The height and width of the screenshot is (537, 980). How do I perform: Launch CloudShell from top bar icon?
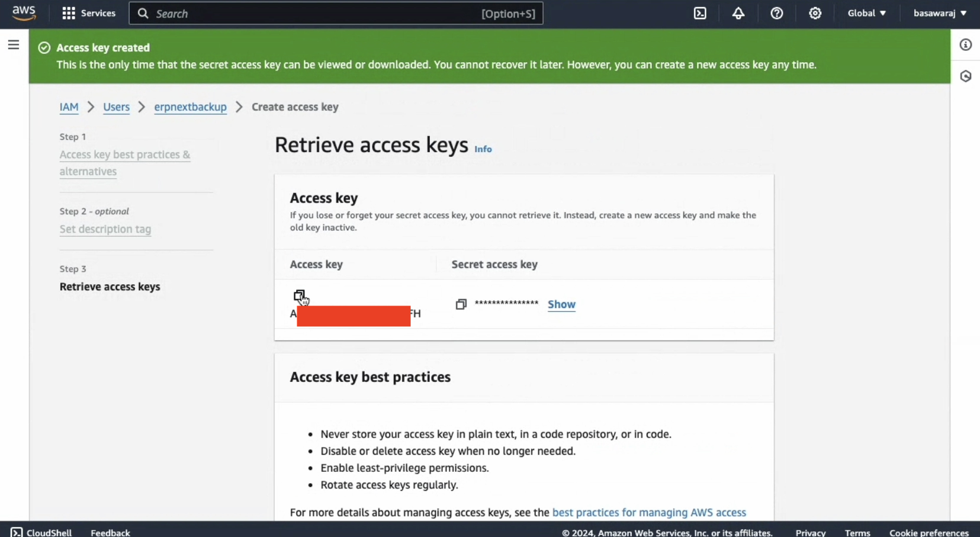click(x=700, y=13)
